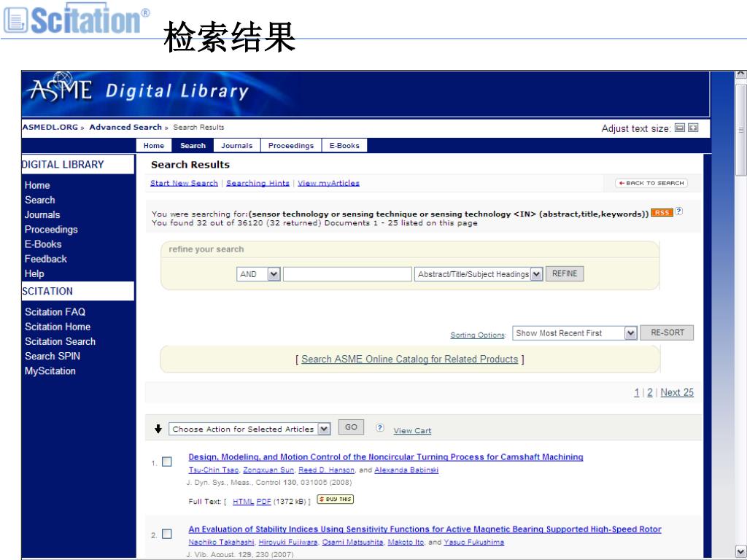Click the ASME Digital Library logo
The height and width of the screenshot is (560, 747).
[x=138, y=90]
